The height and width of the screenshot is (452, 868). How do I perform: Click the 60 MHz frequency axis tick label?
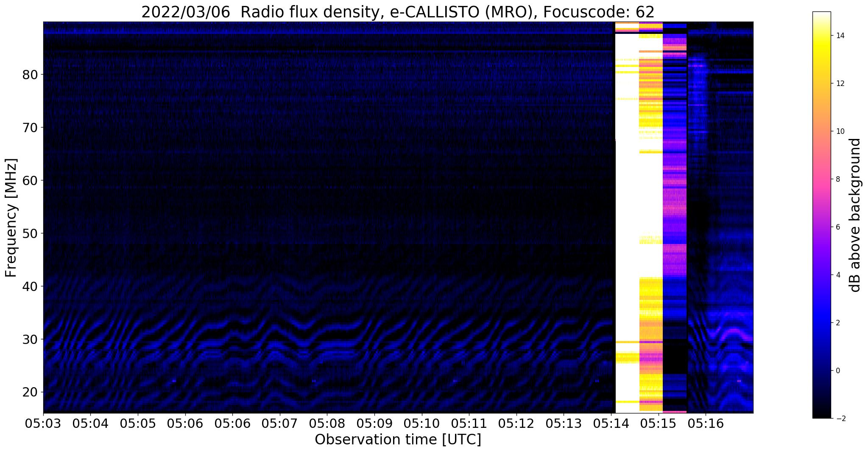(30, 180)
